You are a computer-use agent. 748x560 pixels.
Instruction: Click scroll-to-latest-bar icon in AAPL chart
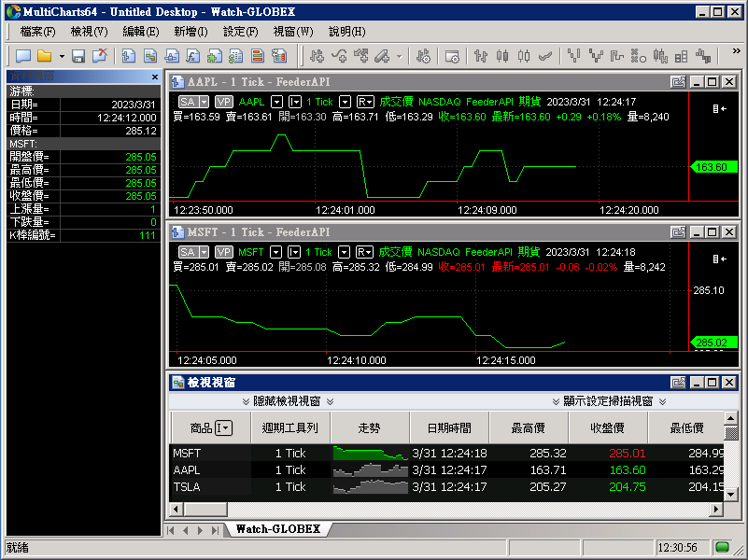719,108
